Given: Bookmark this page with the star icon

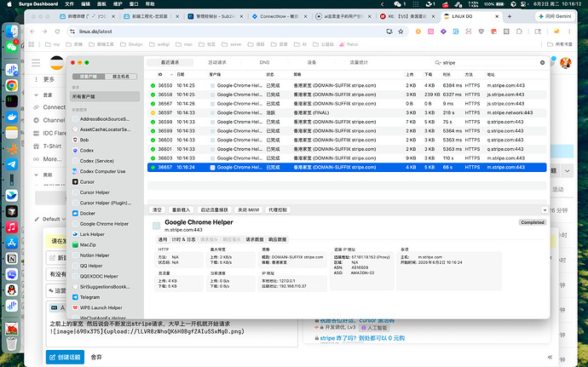Looking at the screenshot, I should pos(401,32).
